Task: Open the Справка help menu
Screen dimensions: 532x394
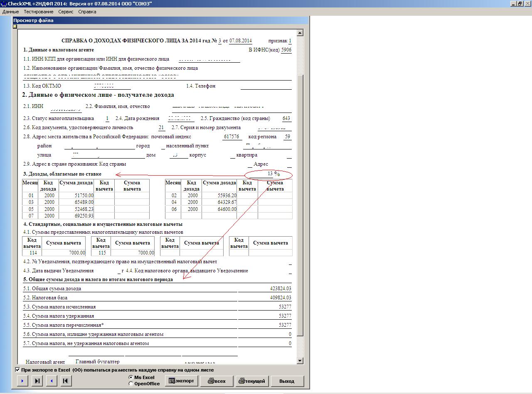Action: point(87,12)
